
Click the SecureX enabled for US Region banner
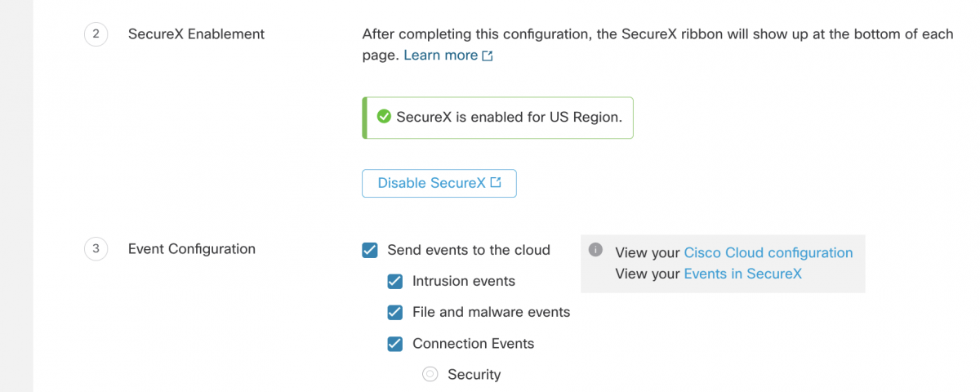pos(497,117)
